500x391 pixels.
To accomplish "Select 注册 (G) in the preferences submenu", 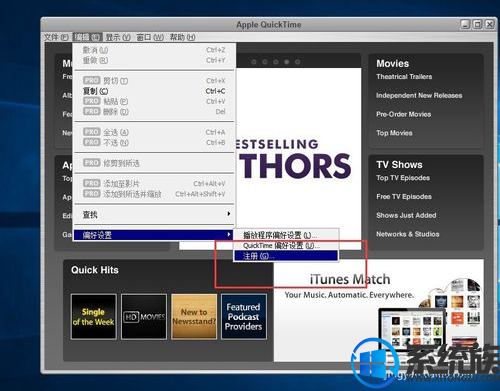I will [286, 256].
